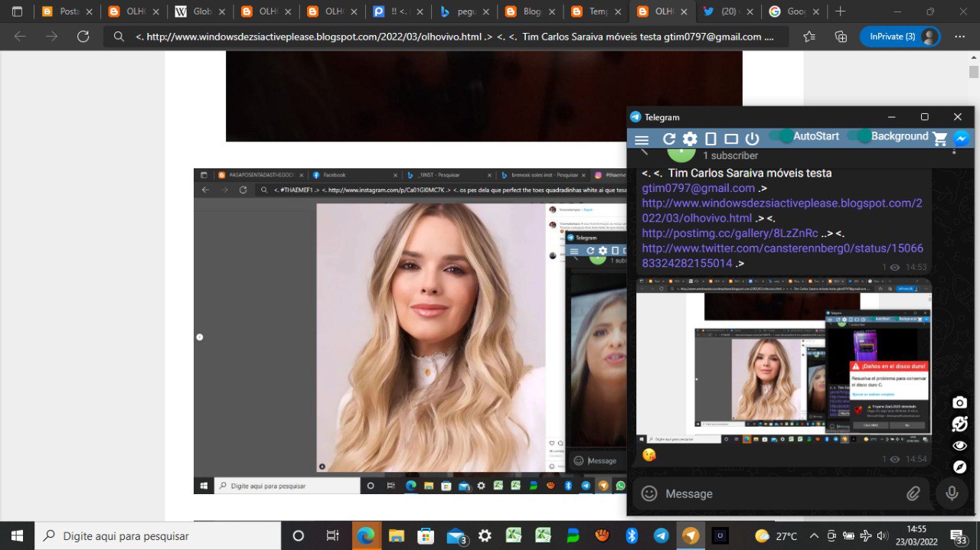
Task: Click the Edge favorites star icon
Action: point(810,36)
